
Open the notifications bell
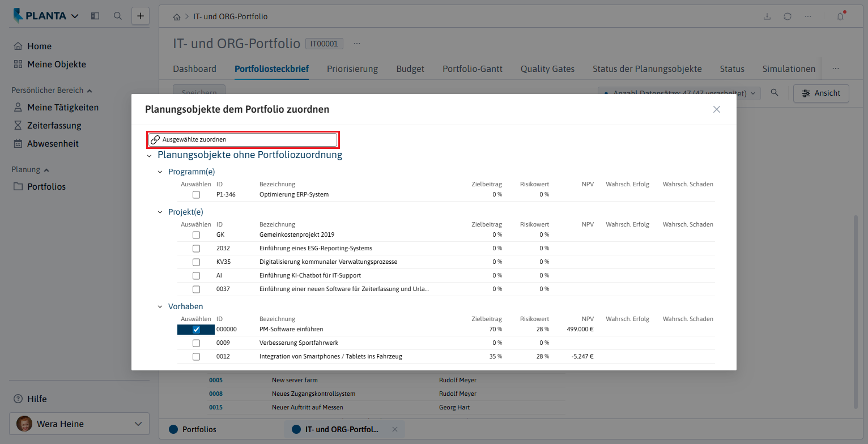pos(841,16)
